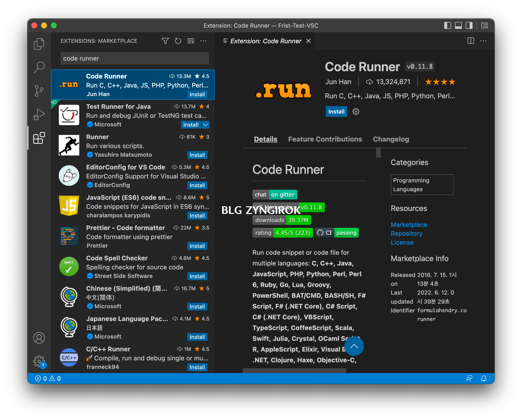522x420 pixels.
Task: Open the Explorer view in the activity bar
Action: [x=39, y=44]
